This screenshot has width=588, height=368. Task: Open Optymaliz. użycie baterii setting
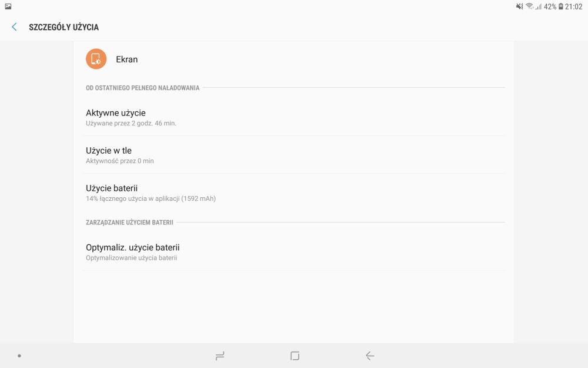click(x=293, y=252)
